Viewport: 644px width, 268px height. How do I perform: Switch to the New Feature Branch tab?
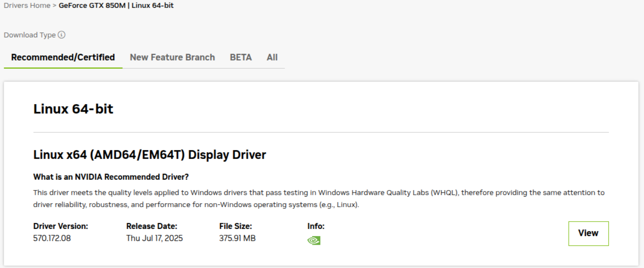172,57
